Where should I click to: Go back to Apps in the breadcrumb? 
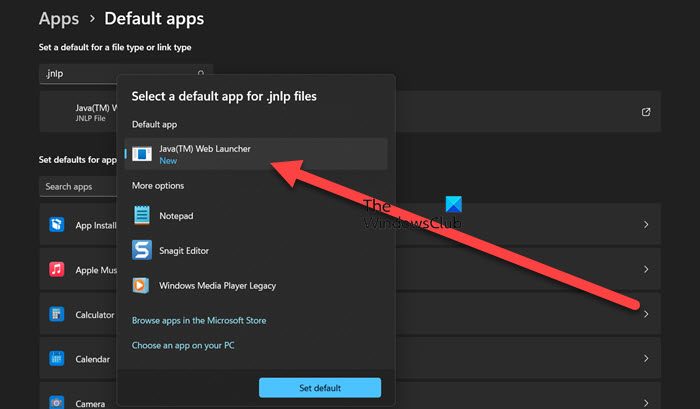pyautogui.click(x=59, y=19)
